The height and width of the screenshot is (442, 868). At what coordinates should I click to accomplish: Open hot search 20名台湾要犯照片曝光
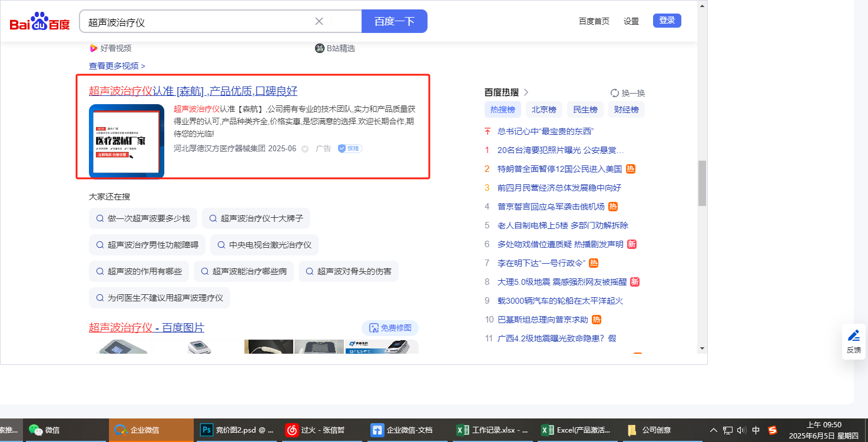(561, 150)
